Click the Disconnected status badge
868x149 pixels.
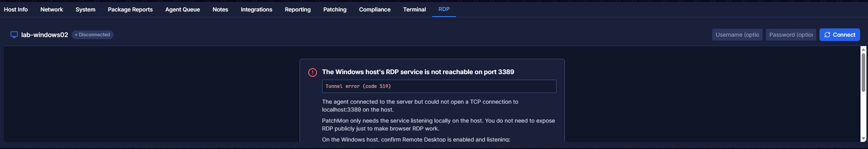[x=92, y=35]
